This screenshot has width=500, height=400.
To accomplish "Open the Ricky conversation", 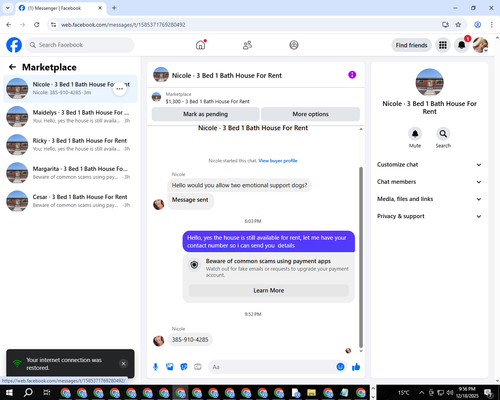I will (70, 145).
